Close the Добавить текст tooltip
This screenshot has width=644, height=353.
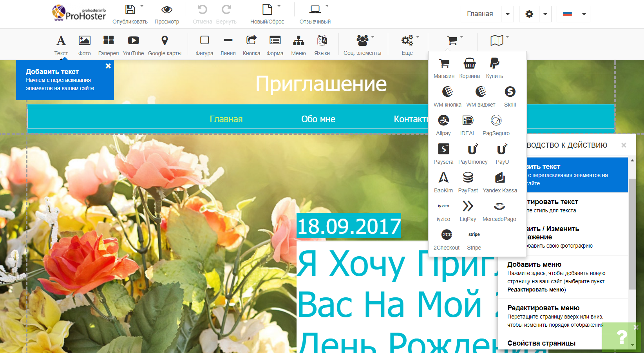pyautogui.click(x=108, y=66)
